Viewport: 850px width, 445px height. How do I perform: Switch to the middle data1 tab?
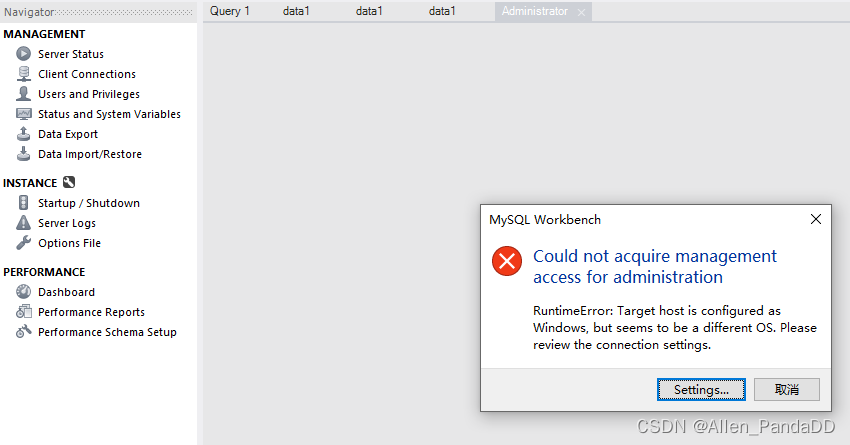click(369, 11)
